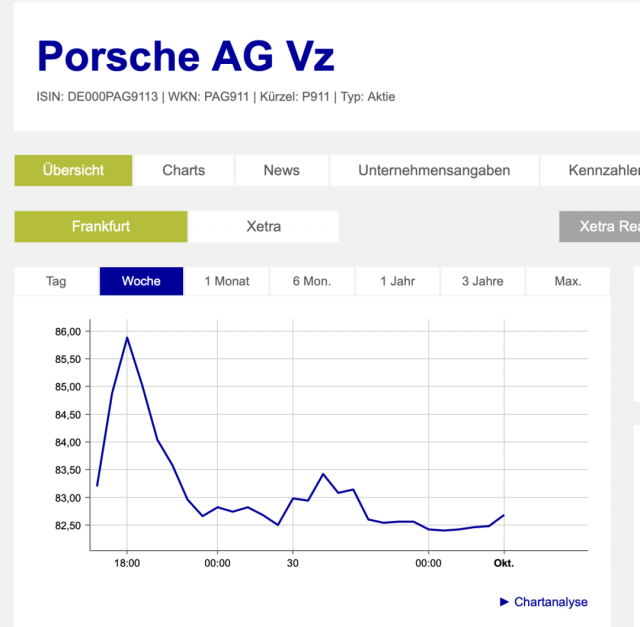Select the Tag chart period
The height and width of the screenshot is (627, 640).
coord(56,281)
